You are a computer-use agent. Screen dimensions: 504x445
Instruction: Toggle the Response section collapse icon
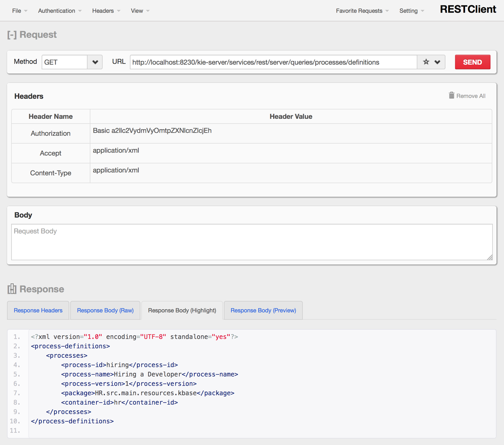pyautogui.click(x=12, y=289)
